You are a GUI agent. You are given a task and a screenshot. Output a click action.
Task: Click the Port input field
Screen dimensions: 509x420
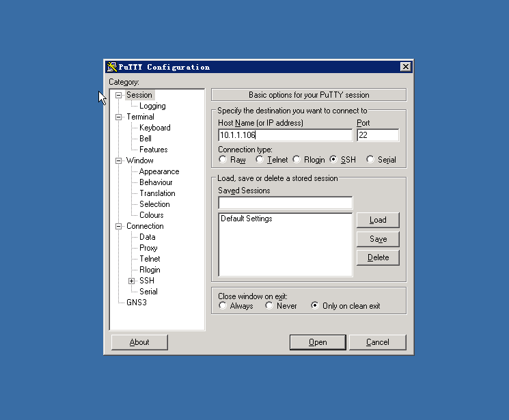[x=378, y=135]
